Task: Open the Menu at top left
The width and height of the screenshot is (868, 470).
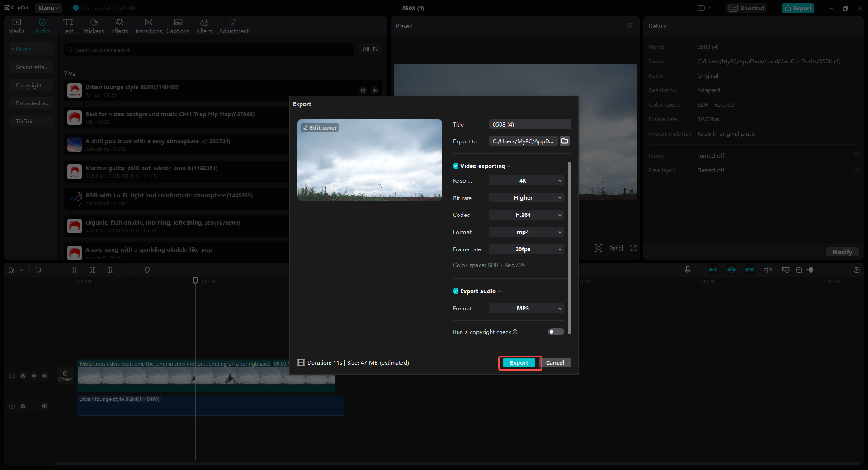Action: tap(47, 8)
